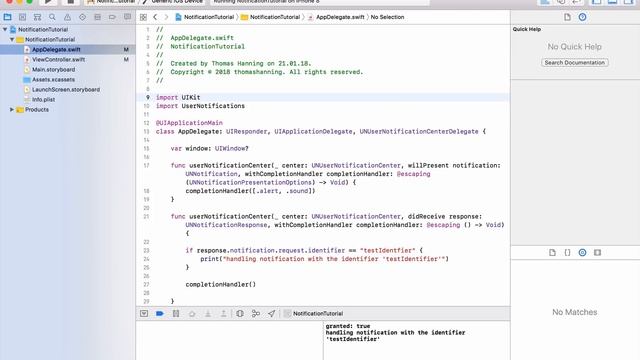The height and width of the screenshot is (360, 640).
Task: Open the Source Control navigator tab
Action: pos(22,17)
